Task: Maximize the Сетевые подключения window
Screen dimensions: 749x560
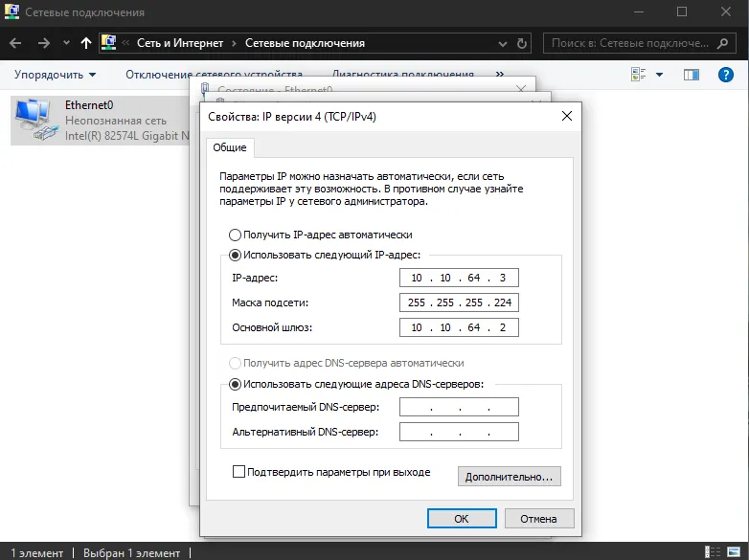Action: point(682,11)
